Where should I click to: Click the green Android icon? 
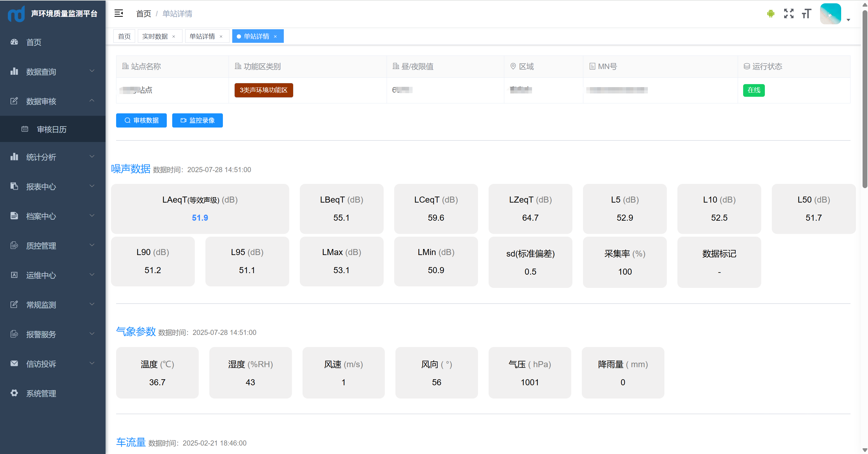(x=770, y=14)
